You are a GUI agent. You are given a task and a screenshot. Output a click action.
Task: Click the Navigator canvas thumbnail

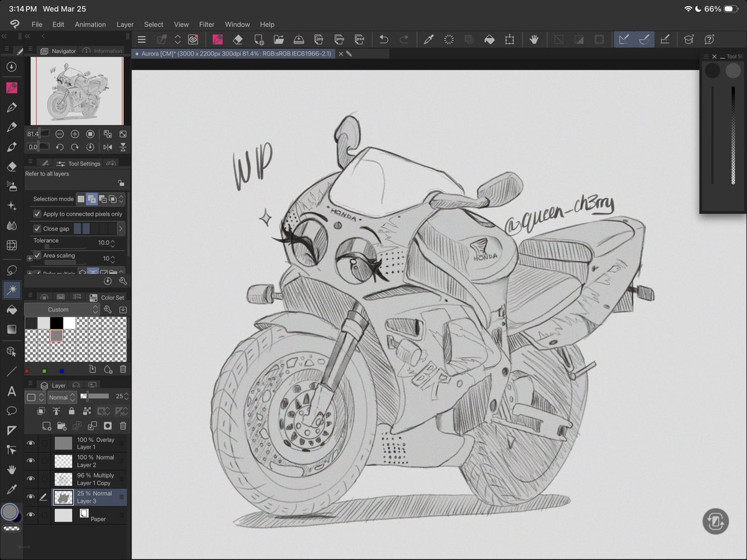tap(77, 91)
